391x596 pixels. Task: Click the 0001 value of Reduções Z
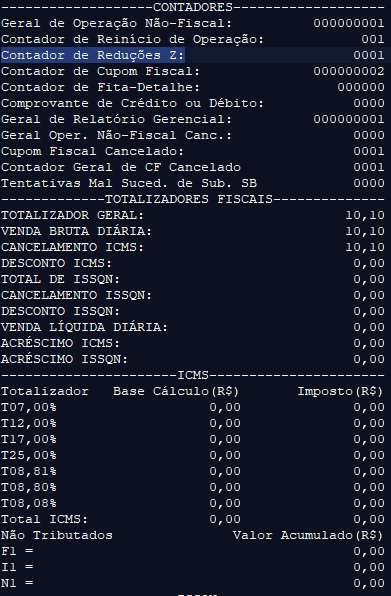369,55
